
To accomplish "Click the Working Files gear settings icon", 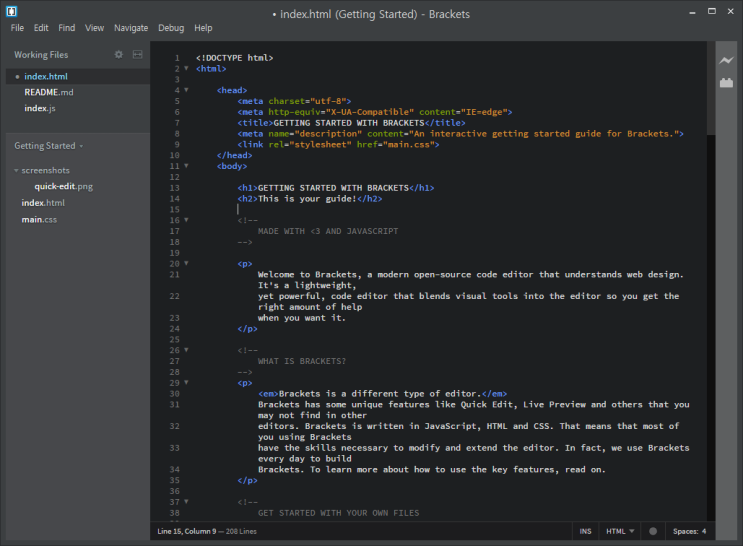I will (x=119, y=55).
